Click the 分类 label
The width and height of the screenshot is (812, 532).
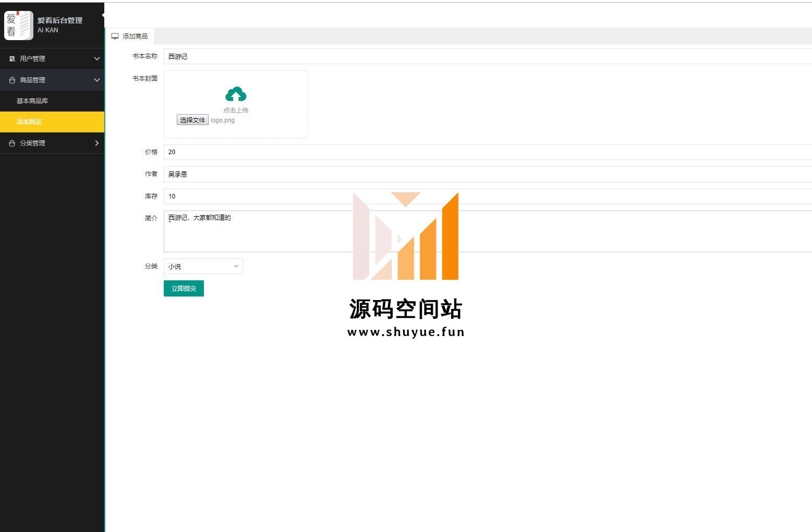click(151, 266)
